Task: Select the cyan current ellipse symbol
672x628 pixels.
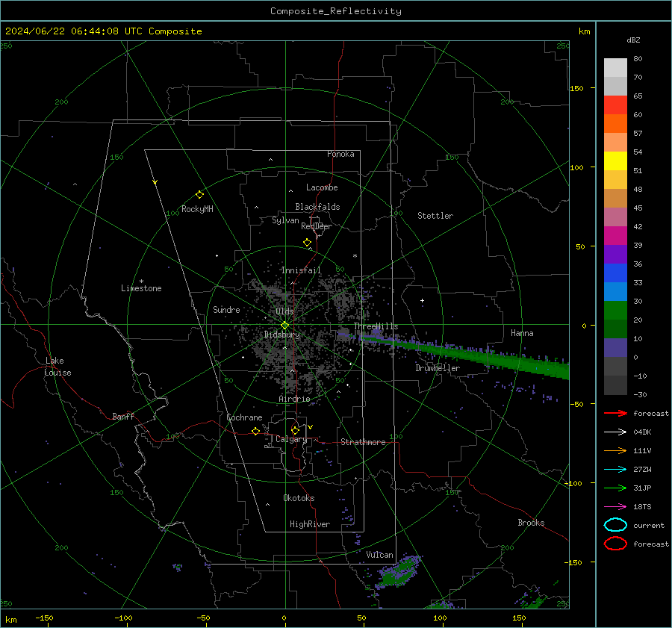Action: [x=615, y=525]
